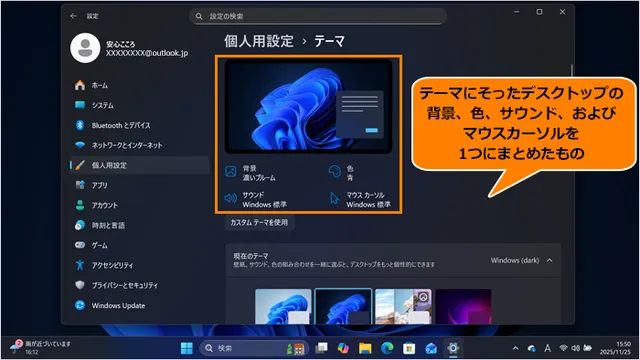The image size is (640, 360).
Task: Click the volume speaker tray icon
Action: pyautogui.click(x=576, y=348)
